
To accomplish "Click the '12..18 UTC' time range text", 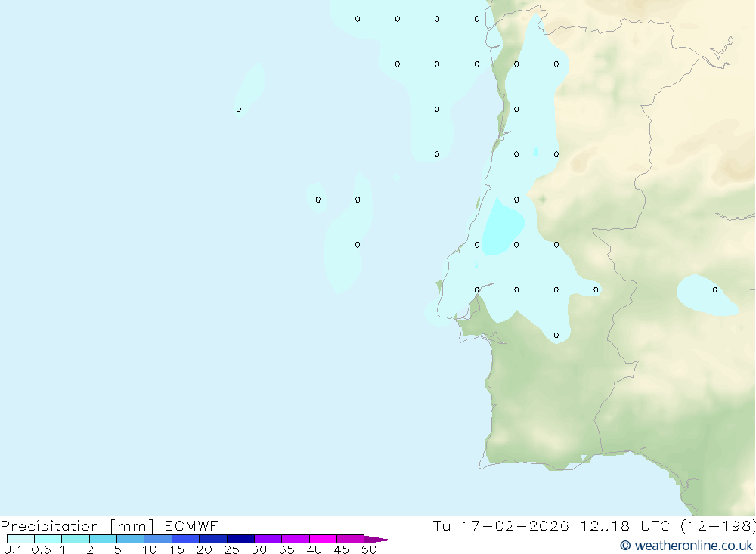I will point(625,525).
